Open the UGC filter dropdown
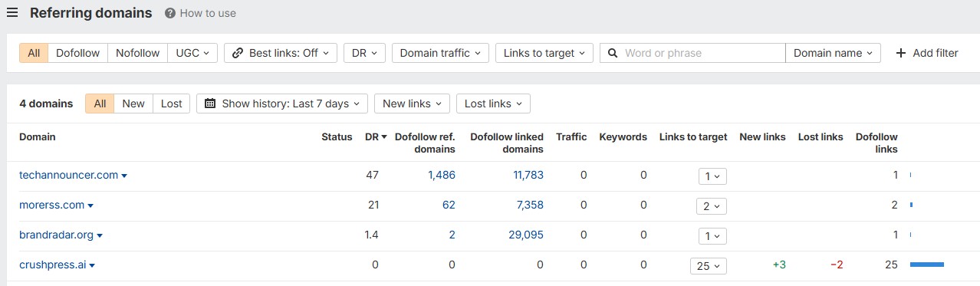980x286 pixels. pos(192,53)
